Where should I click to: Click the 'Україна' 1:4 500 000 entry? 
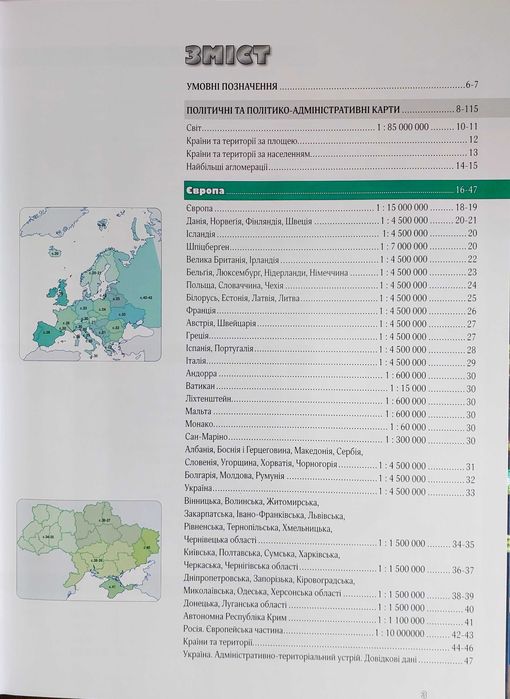click(330, 492)
